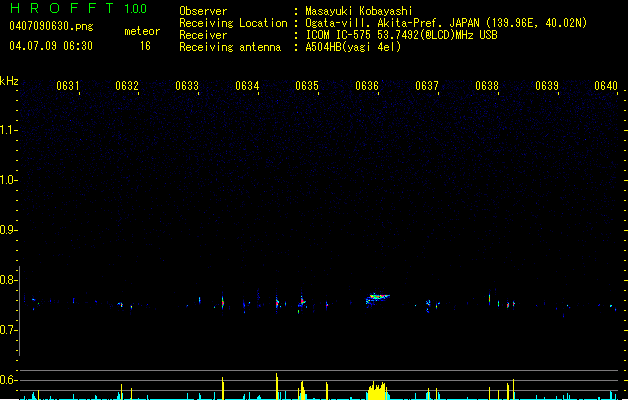Click the 0635 time marker
The height and width of the screenshot is (400, 629).
point(307,86)
